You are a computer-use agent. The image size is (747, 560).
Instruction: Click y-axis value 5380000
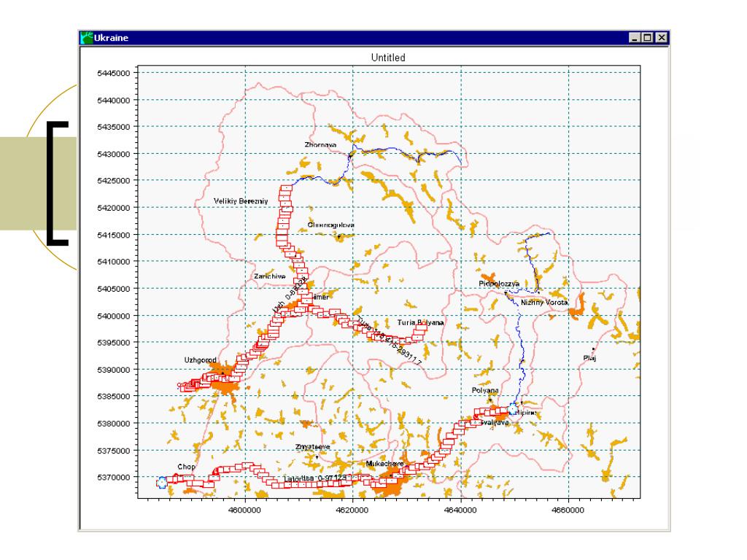point(113,424)
